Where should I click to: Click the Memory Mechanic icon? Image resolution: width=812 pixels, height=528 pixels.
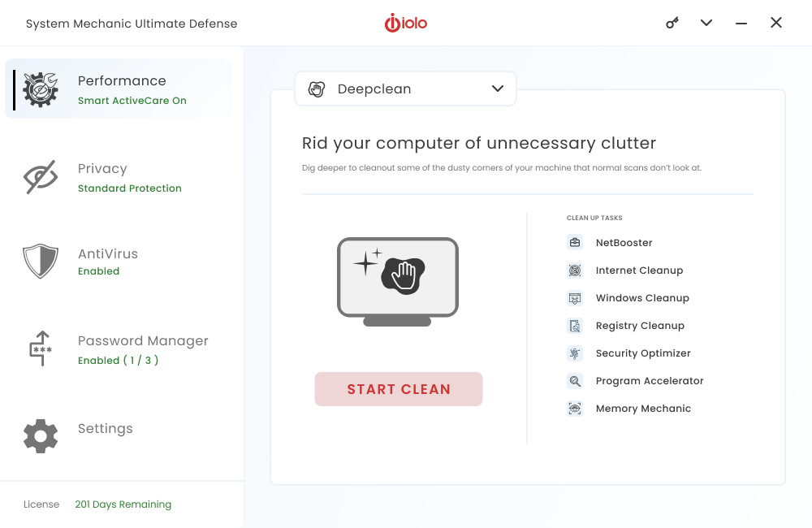pyautogui.click(x=575, y=409)
